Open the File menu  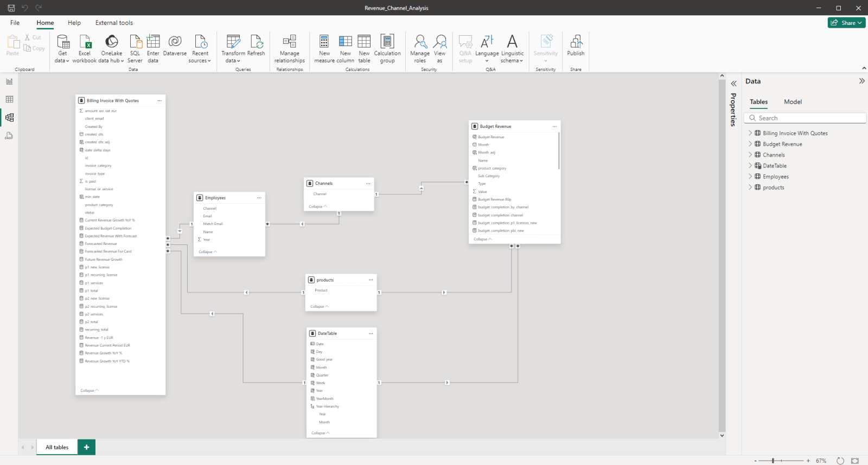click(15, 23)
